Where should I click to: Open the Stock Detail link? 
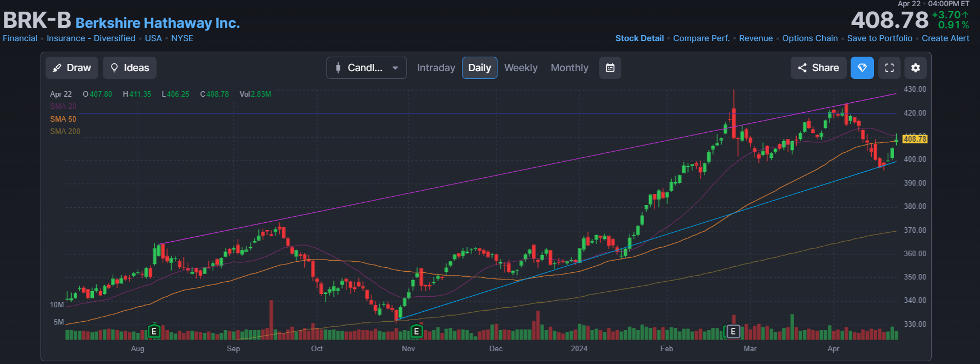(640, 38)
